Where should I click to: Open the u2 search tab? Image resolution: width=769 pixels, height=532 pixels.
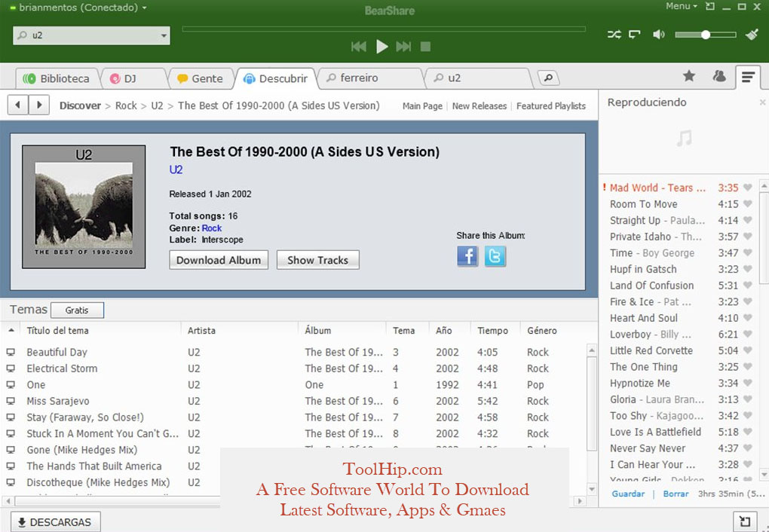click(x=478, y=78)
